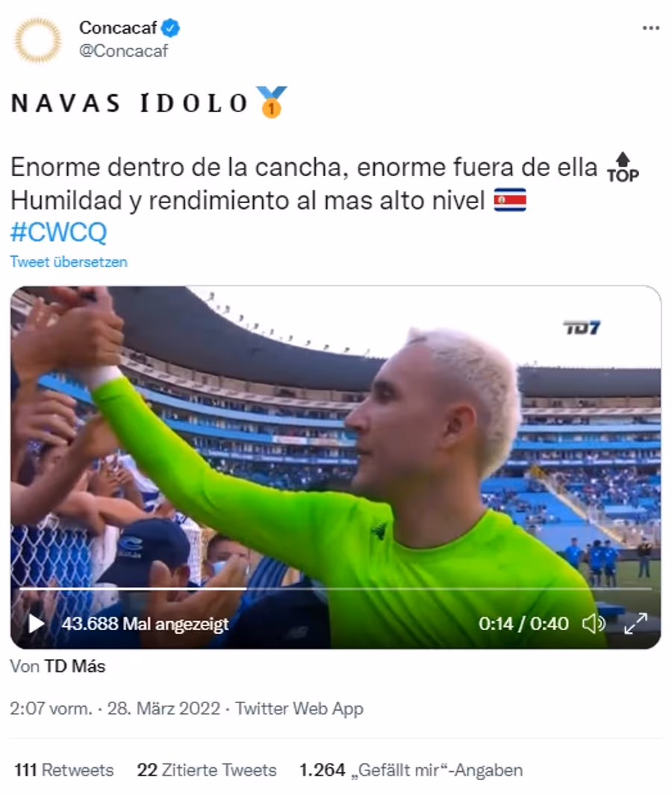Screen dimensions: 672x795
Task: Open the Concacaf display name
Action: click(118, 28)
